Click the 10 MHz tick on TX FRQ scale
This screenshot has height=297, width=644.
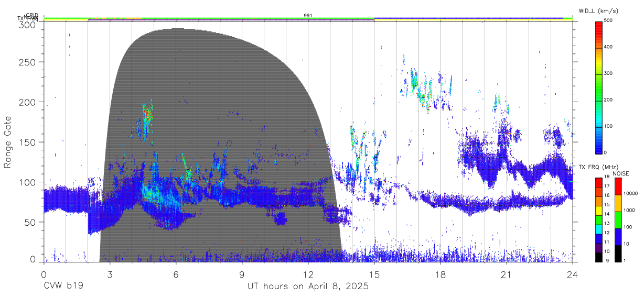[x=607, y=252]
